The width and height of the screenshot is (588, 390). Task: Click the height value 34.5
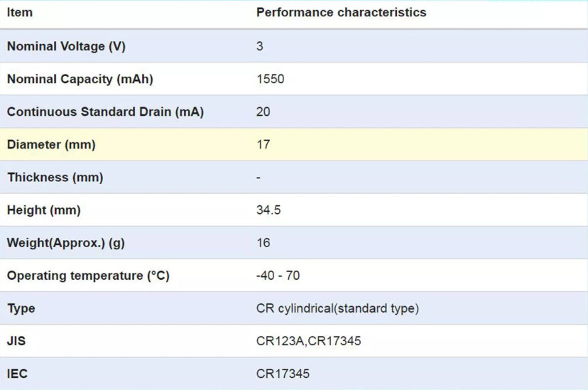coord(268,210)
